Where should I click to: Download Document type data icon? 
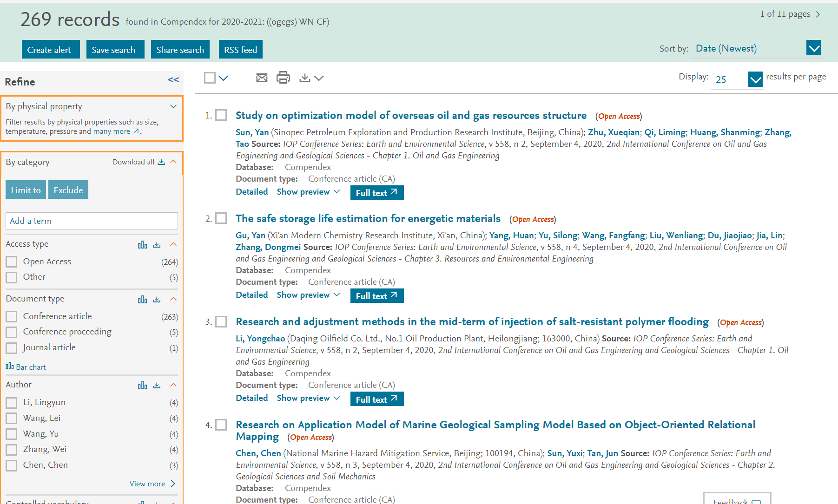tap(157, 299)
